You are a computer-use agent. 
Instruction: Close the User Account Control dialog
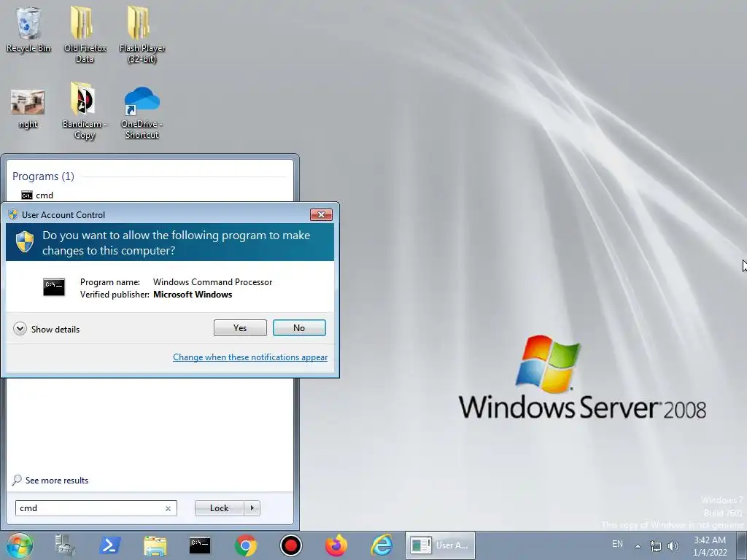(x=321, y=215)
